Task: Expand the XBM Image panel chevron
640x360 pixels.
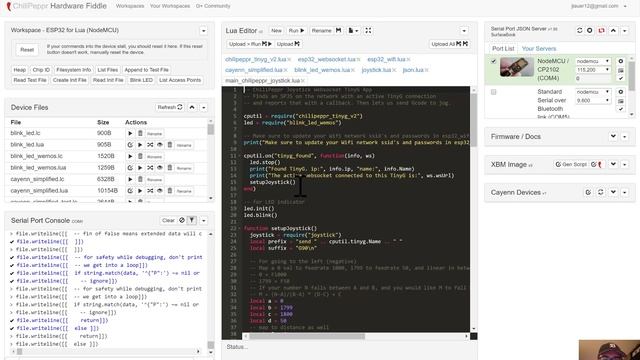Action: (x=613, y=164)
